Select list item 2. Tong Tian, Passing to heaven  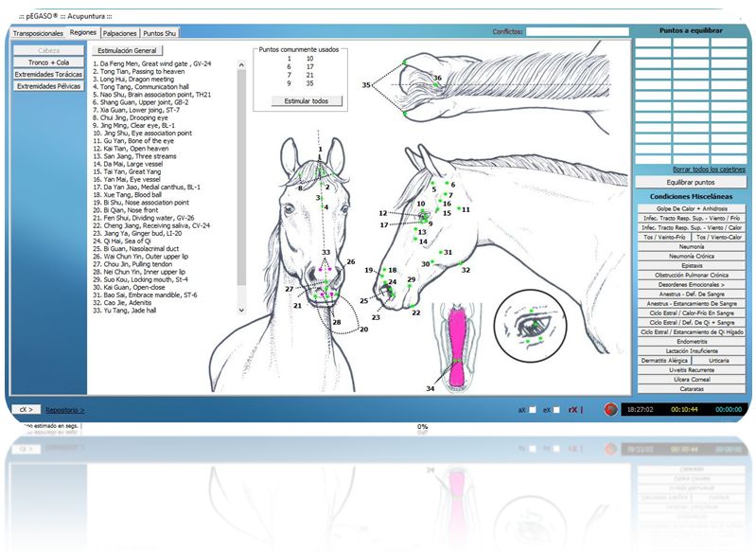tap(139, 71)
